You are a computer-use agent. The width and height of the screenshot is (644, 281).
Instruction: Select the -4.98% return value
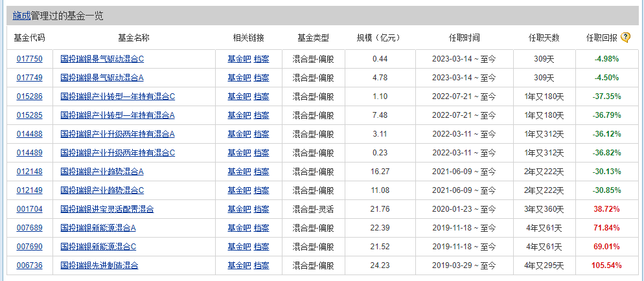[x=606, y=59]
